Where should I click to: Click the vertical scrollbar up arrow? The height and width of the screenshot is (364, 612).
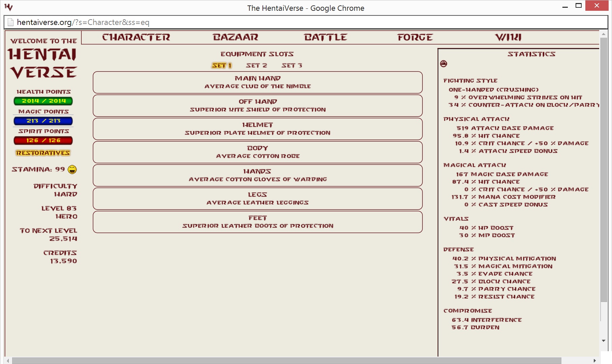pos(604,34)
